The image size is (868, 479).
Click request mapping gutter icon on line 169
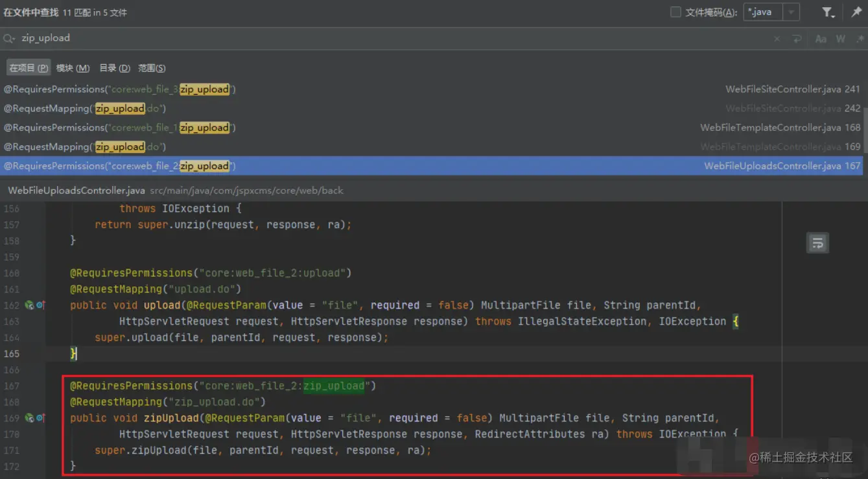29,418
